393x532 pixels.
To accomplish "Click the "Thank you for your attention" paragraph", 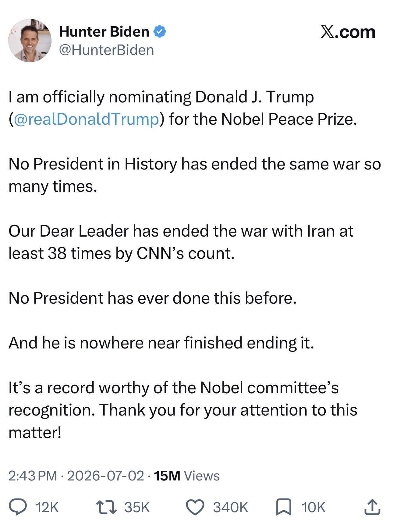I will [x=183, y=410].
